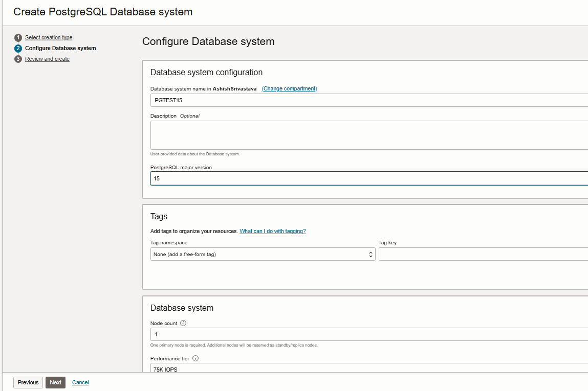This screenshot has width=588, height=391.
Task: Click step 1 circle icon in wizard
Action: [18, 38]
